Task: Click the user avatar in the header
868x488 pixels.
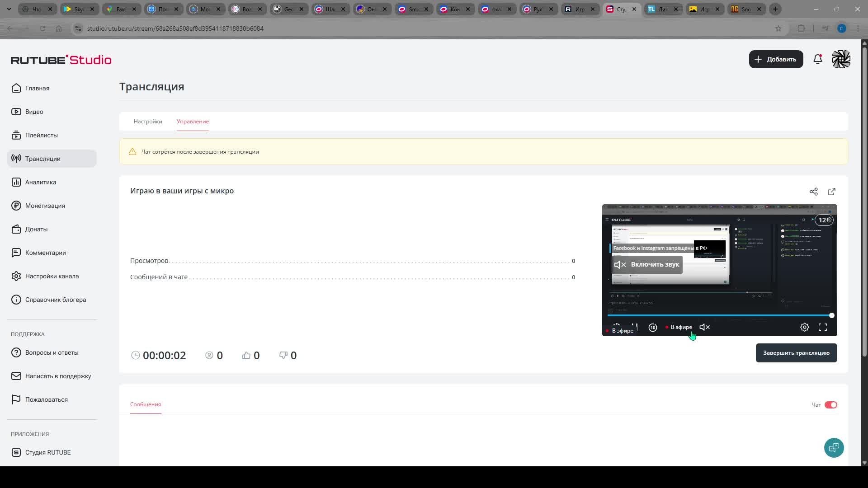Action: [841, 59]
